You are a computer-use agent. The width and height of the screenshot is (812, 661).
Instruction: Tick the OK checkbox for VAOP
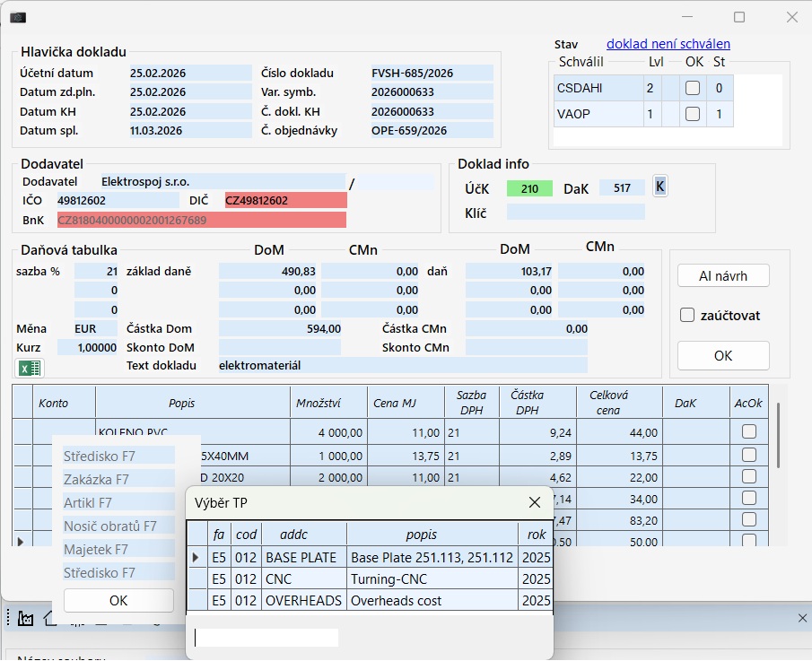coord(693,114)
